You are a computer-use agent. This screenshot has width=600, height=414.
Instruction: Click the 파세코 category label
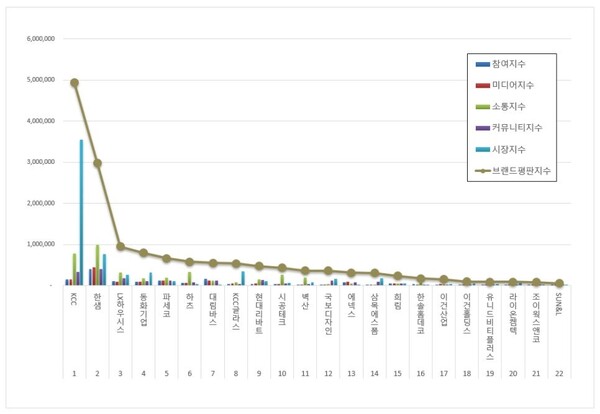tap(166, 305)
